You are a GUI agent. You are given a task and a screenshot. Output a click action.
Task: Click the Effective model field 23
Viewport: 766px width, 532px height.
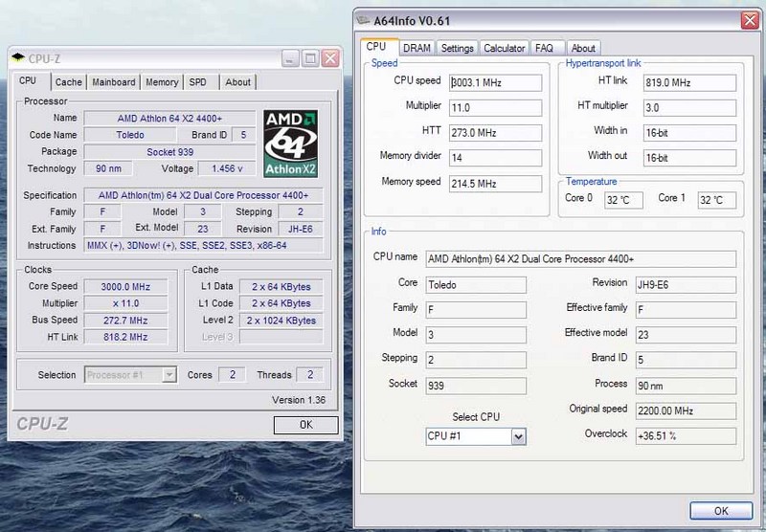[x=686, y=335]
